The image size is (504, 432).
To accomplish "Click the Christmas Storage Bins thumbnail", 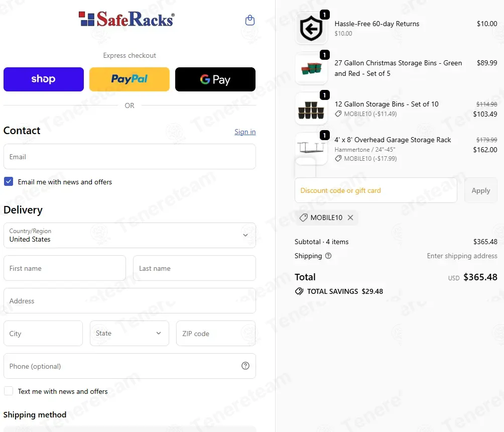I will [311, 68].
